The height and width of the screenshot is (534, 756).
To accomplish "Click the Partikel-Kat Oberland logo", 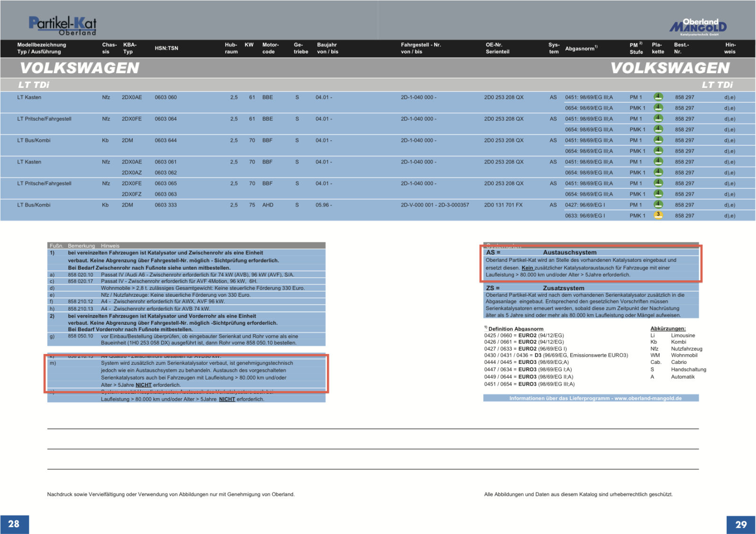I will coord(62,26).
